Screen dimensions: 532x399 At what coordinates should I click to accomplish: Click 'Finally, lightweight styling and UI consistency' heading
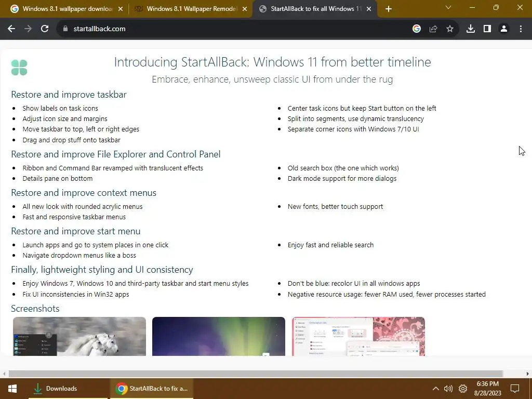click(102, 270)
